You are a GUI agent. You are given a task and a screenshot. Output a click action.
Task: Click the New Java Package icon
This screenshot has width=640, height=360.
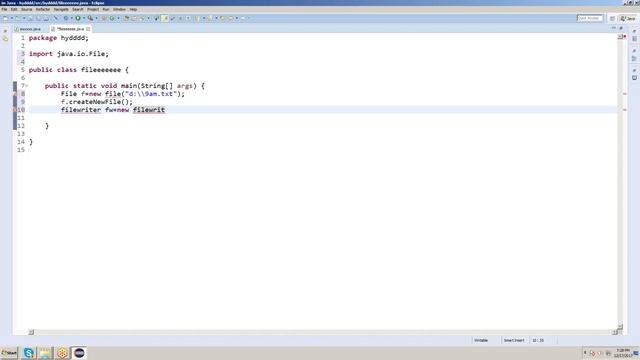tap(104, 18)
